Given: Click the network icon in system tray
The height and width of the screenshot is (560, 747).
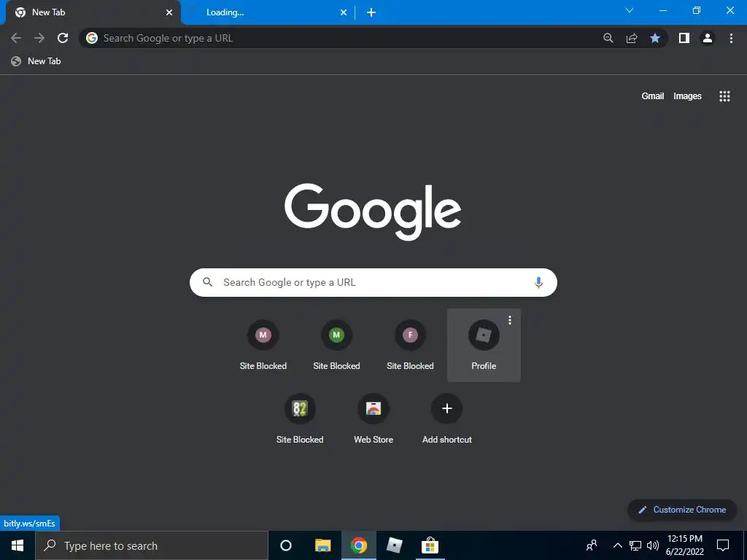Looking at the screenshot, I should tap(635, 545).
